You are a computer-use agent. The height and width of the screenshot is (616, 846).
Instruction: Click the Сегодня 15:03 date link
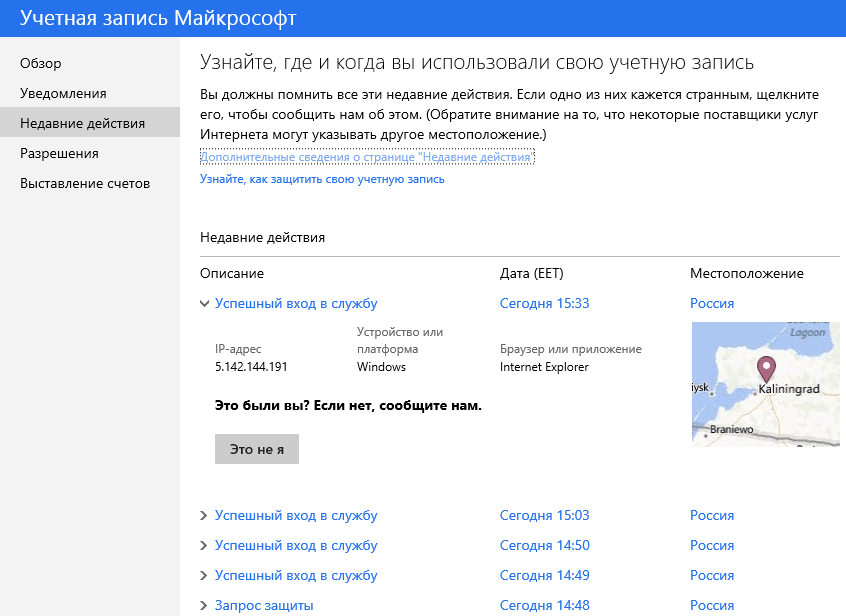(544, 516)
